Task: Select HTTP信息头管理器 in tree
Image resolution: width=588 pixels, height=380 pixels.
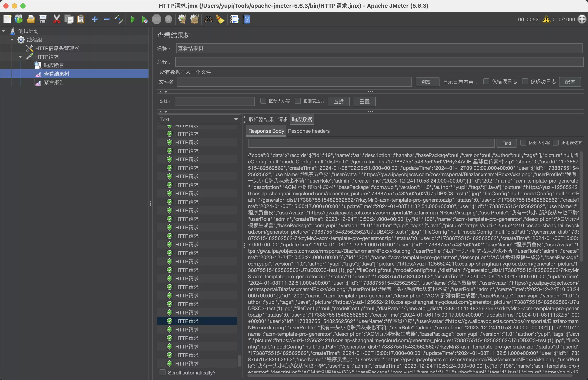Action: coord(57,48)
